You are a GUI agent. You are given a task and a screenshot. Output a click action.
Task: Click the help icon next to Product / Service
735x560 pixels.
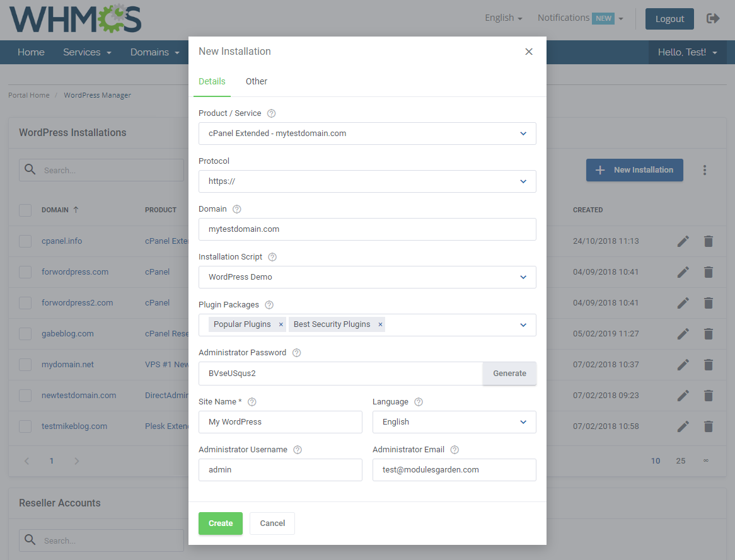(270, 113)
